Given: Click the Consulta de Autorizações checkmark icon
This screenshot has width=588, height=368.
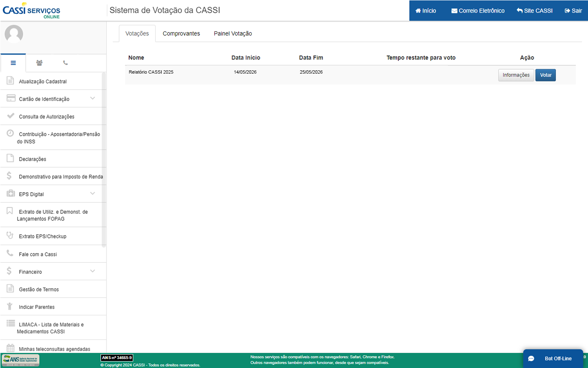Looking at the screenshot, I should [x=11, y=116].
